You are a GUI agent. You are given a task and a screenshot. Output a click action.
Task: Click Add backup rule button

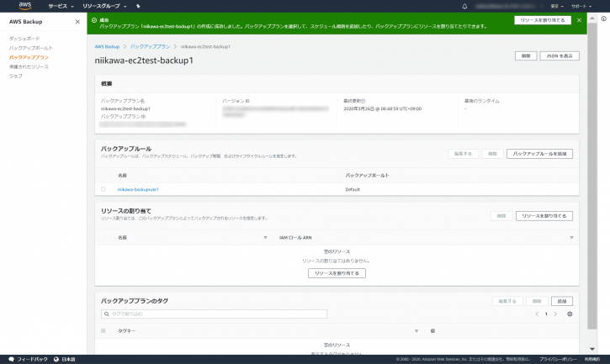pos(539,154)
